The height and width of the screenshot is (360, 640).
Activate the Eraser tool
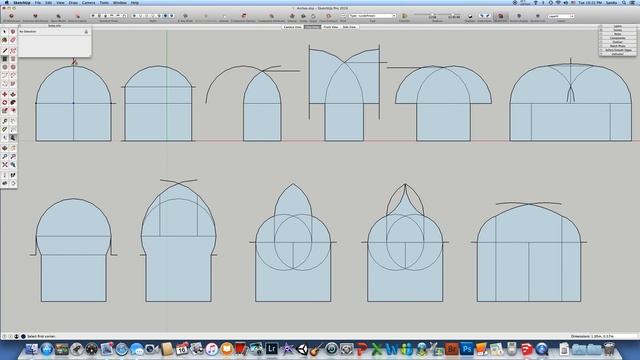(x=13, y=40)
